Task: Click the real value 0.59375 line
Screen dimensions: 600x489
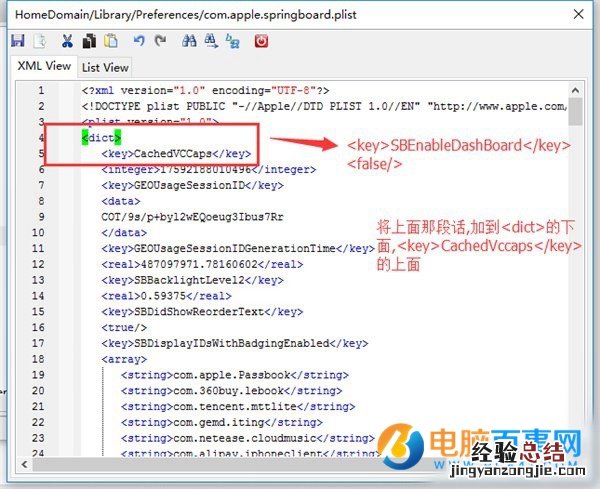Action: click(x=166, y=296)
